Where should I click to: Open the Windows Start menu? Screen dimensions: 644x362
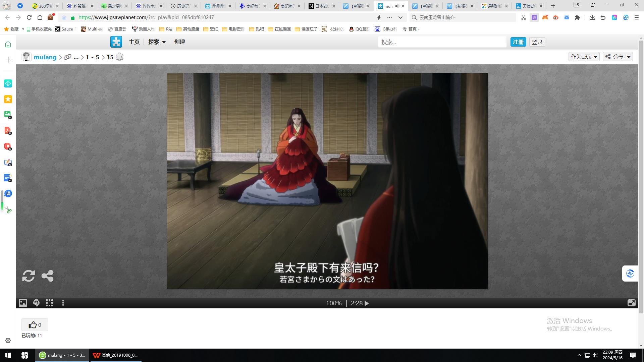tap(8, 355)
